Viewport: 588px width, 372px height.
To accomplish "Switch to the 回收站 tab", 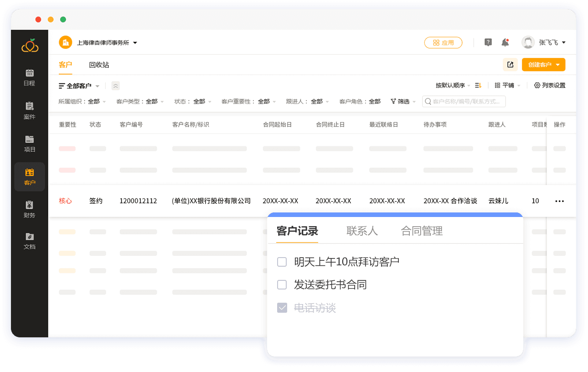I will pos(99,65).
